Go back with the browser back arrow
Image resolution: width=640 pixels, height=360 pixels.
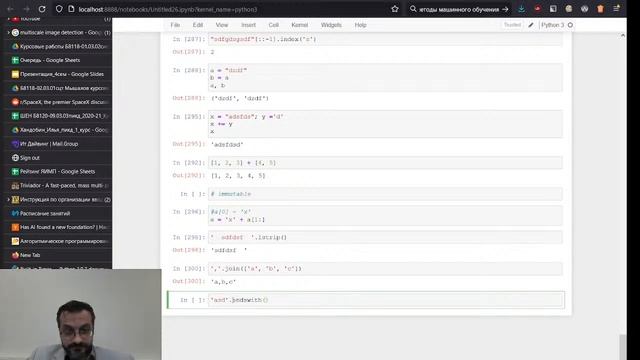[11, 9]
